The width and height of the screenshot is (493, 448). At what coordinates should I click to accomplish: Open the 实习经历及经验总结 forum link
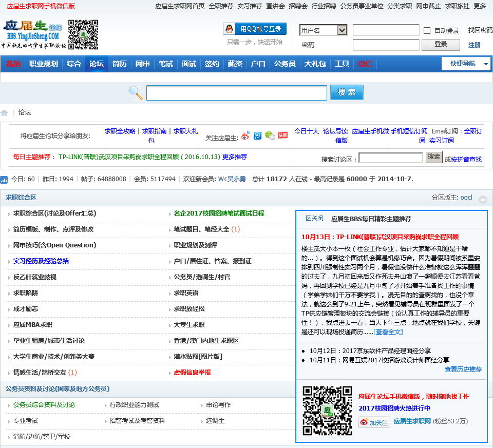(41, 261)
